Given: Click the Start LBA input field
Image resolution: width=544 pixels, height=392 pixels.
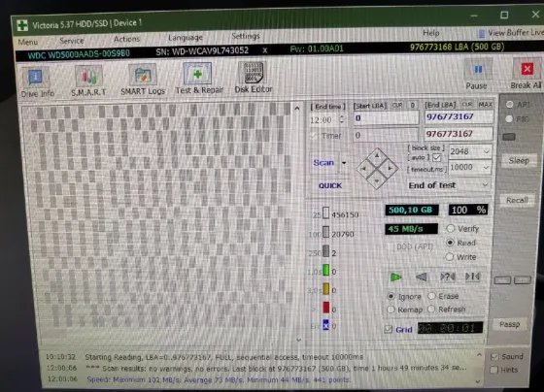Looking at the screenshot, I should pos(386,118).
